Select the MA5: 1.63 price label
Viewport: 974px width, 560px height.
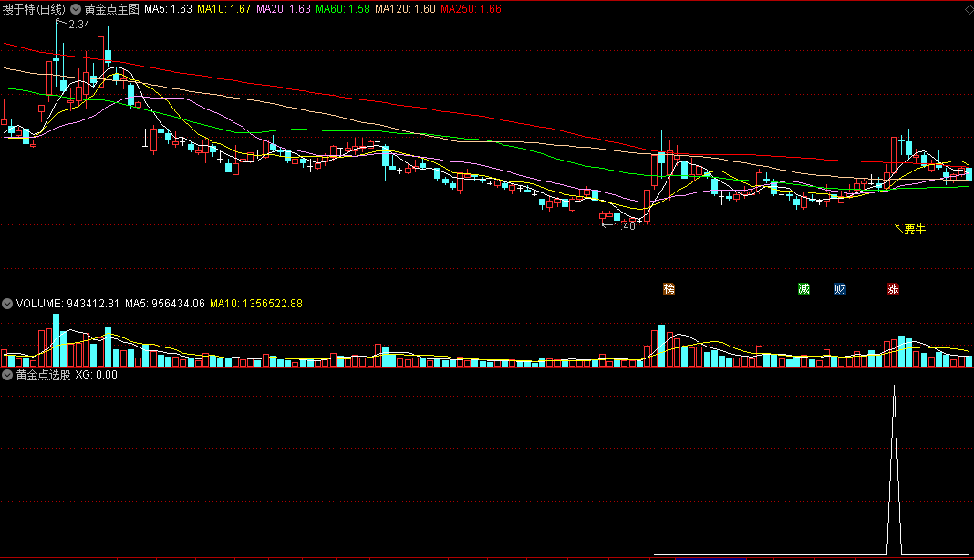click(169, 9)
